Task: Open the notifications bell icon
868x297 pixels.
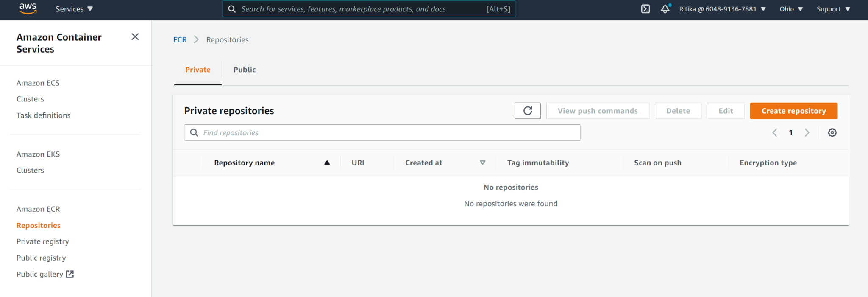Action: point(665,9)
